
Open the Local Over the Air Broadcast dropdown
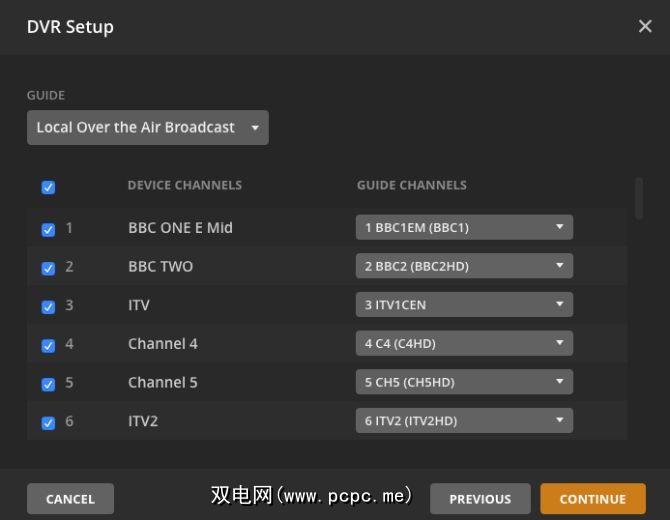tap(147, 128)
